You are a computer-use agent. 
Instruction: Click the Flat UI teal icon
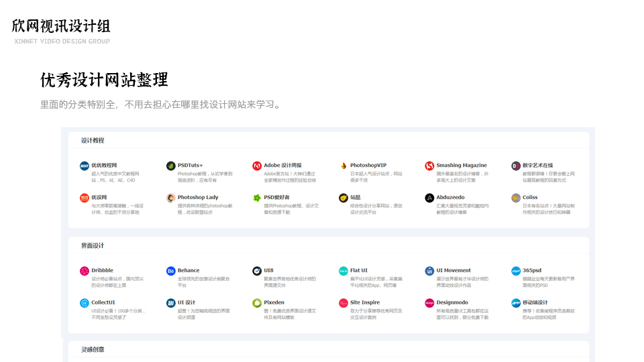pos(343,271)
